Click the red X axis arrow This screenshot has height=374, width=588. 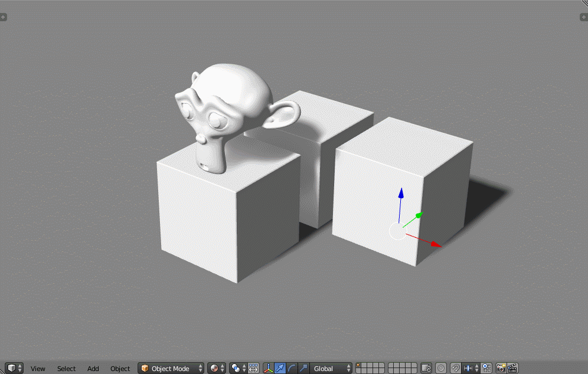click(435, 244)
